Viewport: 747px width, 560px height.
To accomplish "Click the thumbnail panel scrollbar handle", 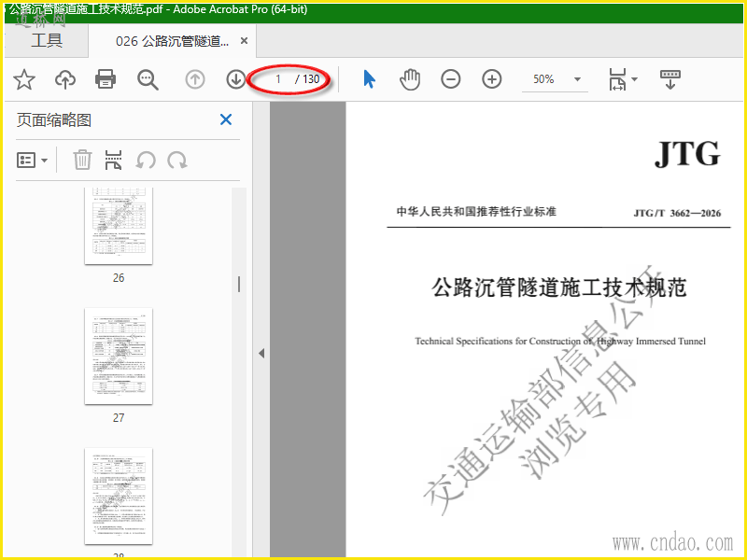I will point(239,285).
